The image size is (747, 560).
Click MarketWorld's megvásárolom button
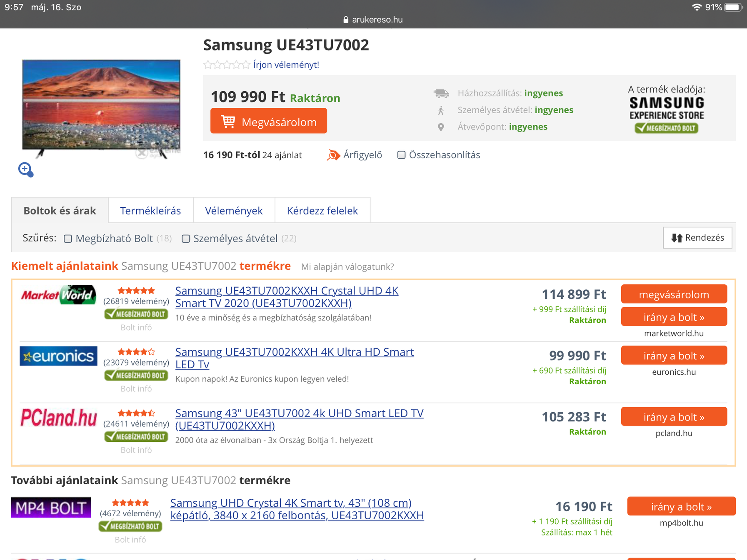coord(674,294)
